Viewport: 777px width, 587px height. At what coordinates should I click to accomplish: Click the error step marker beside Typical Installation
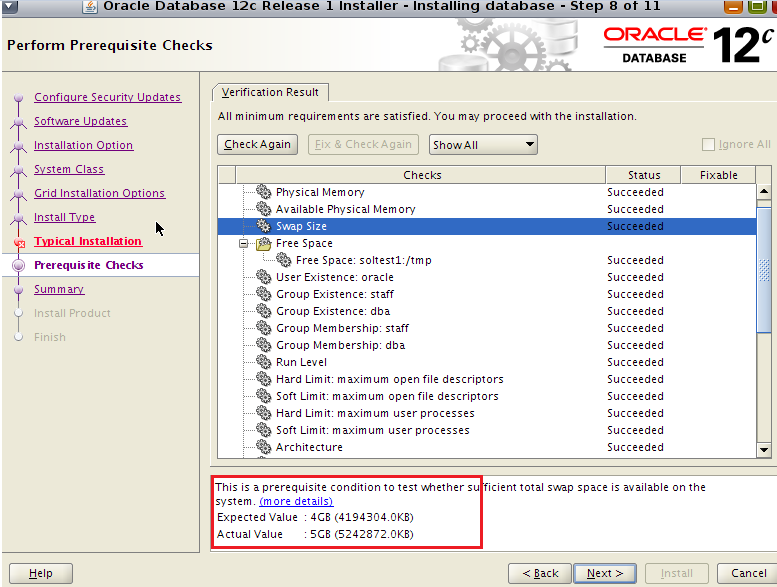point(19,242)
